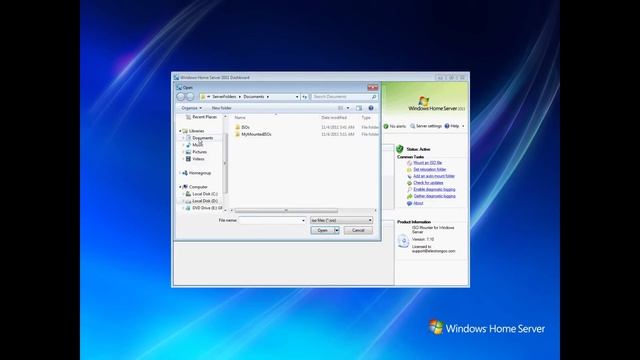This screenshot has height=360, width=640.
Task: Collapse the Libraries tree node
Action: [180, 131]
